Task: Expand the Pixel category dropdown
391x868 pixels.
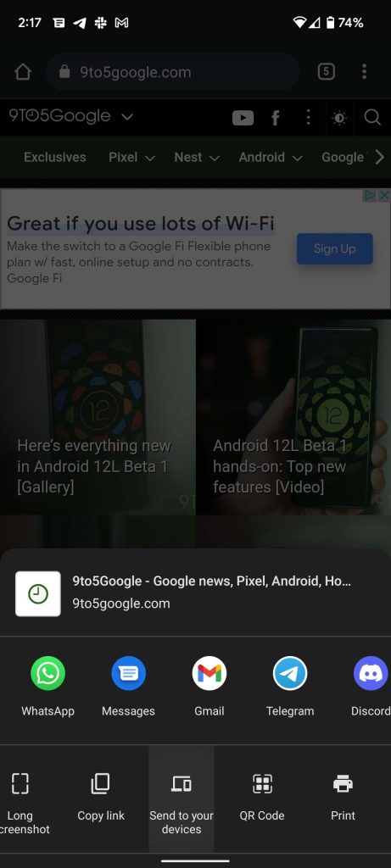Action: coord(131,157)
